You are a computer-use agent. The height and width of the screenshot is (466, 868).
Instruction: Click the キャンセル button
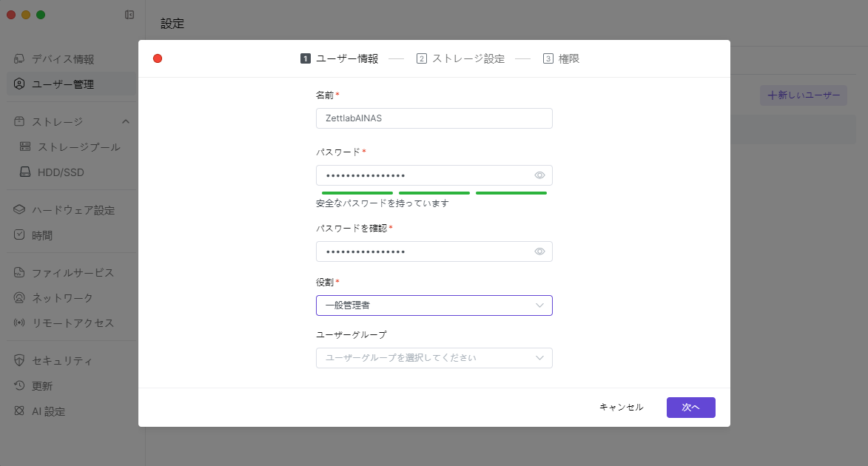(621, 408)
